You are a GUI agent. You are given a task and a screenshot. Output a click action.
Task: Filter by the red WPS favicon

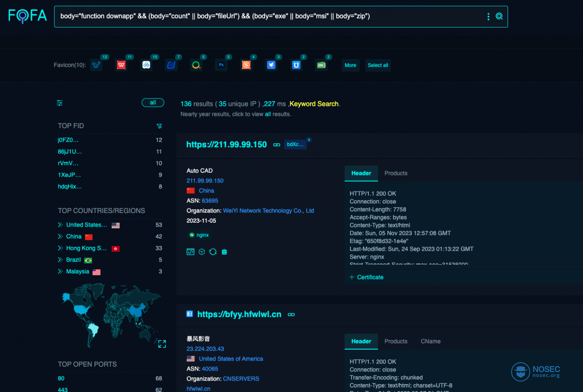[121, 65]
